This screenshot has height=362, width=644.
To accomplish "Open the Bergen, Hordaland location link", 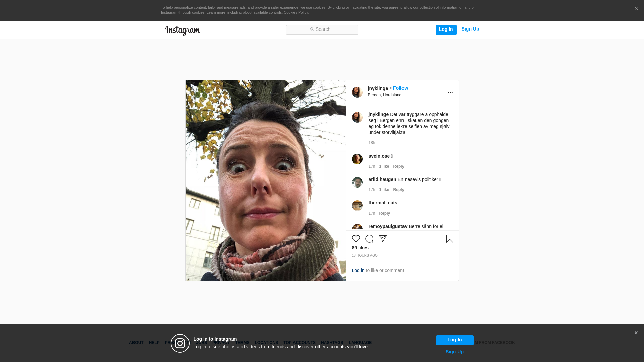I will [384, 95].
